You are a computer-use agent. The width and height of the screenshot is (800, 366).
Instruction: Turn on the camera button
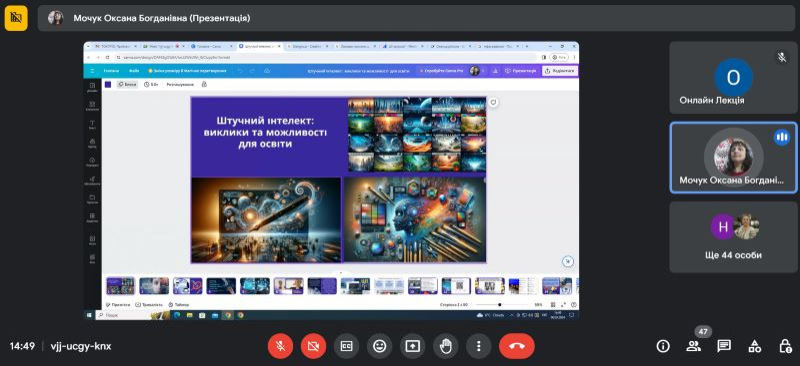coord(313,346)
